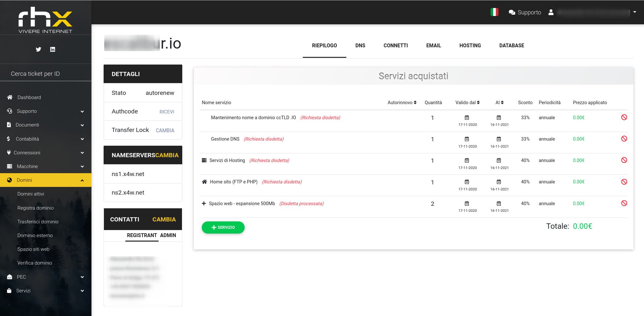
Task: Click the PEC envelope icon
Action: tap(10, 277)
